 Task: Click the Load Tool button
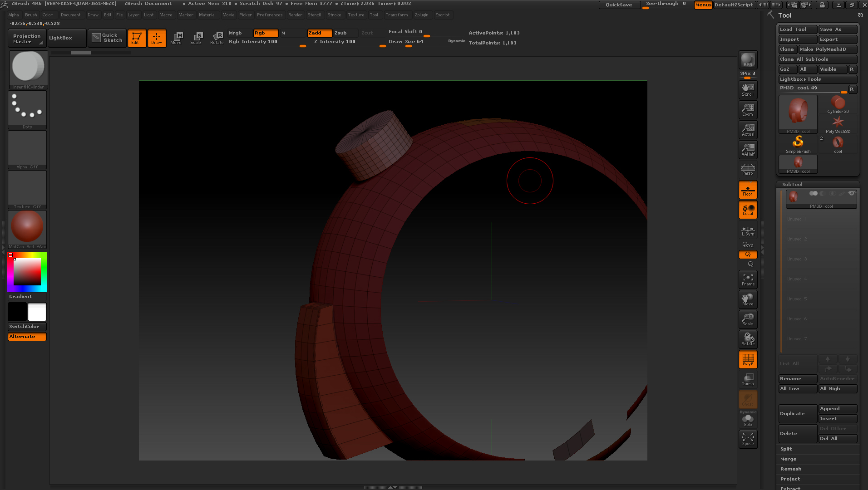tap(797, 29)
